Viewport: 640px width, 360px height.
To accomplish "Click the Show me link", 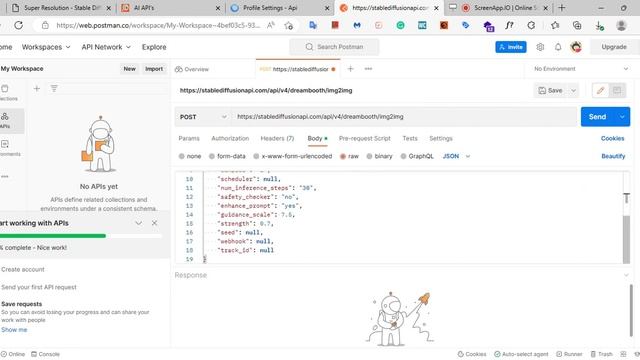I will [x=14, y=329].
